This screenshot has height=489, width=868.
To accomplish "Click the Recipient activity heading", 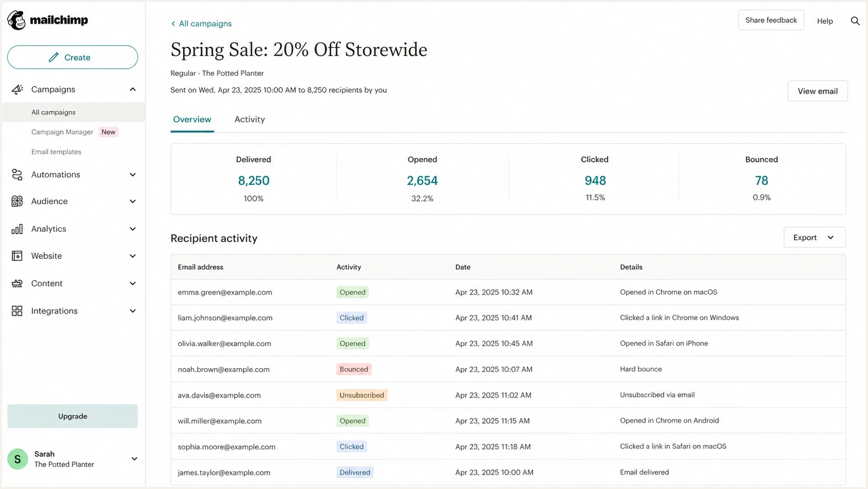I will [x=214, y=239].
